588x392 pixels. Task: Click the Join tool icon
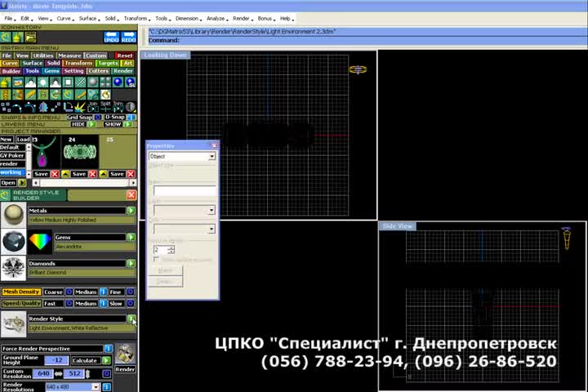click(x=92, y=107)
